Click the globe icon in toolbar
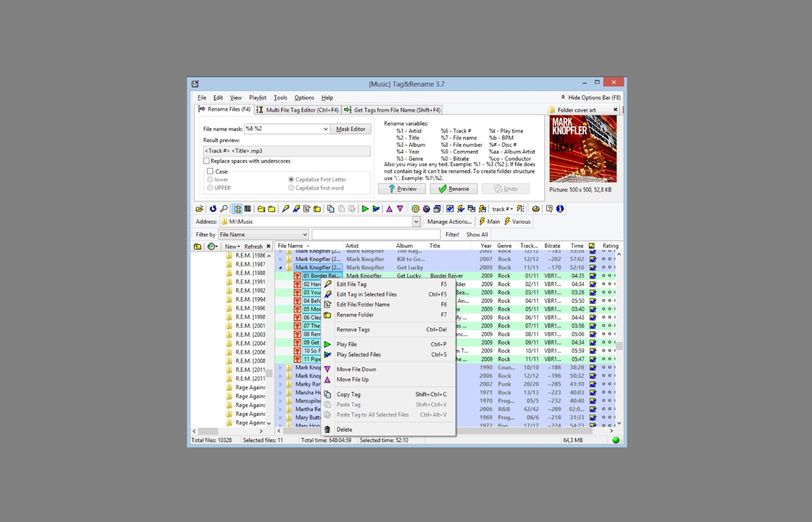 [x=426, y=209]
